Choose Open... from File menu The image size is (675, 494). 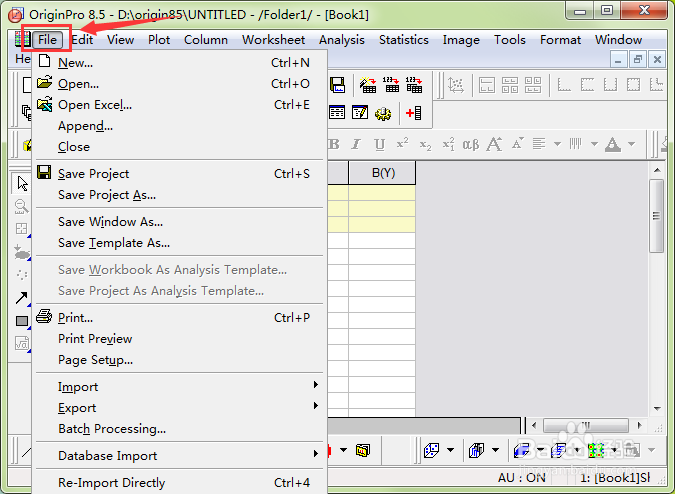[x=180, y=83]
